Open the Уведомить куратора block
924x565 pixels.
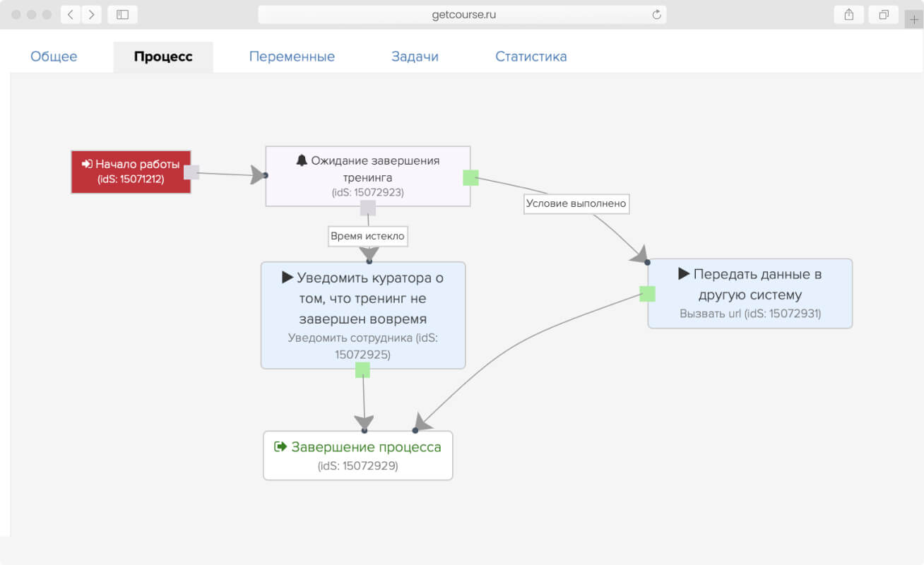(x=363, y=315)
